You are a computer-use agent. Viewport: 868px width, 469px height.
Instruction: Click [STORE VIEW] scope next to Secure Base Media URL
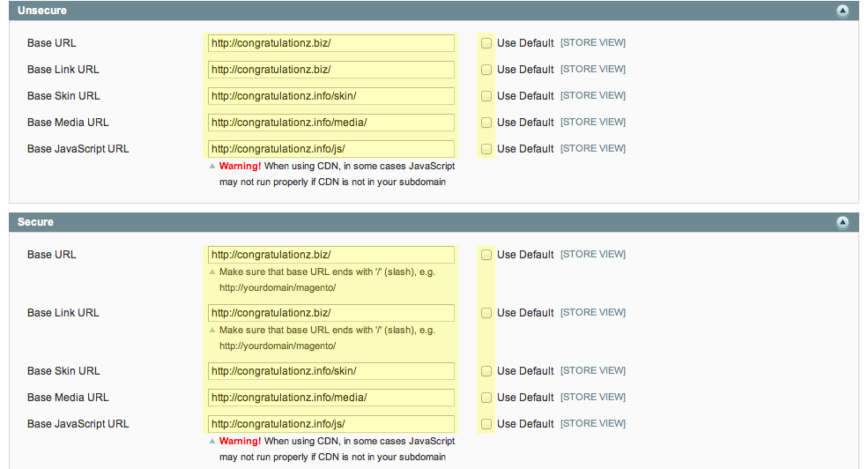pos(593,397)
